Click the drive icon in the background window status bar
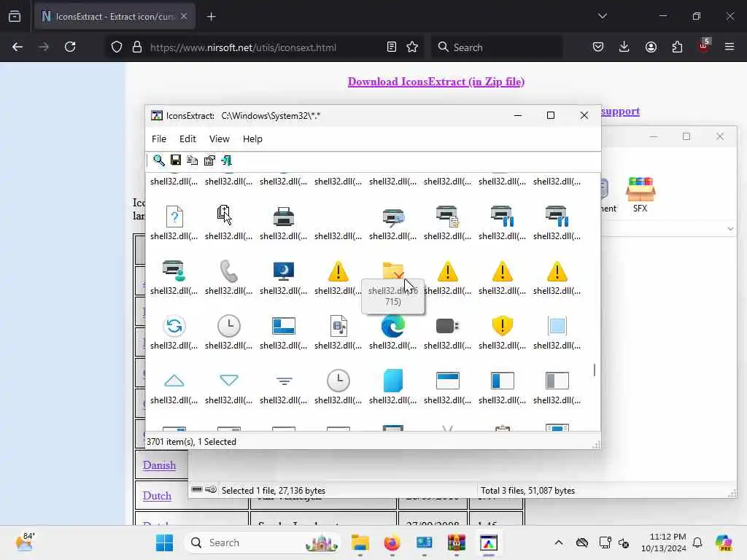The width and height of the screenshot is (747, 560). pos(197,489)
